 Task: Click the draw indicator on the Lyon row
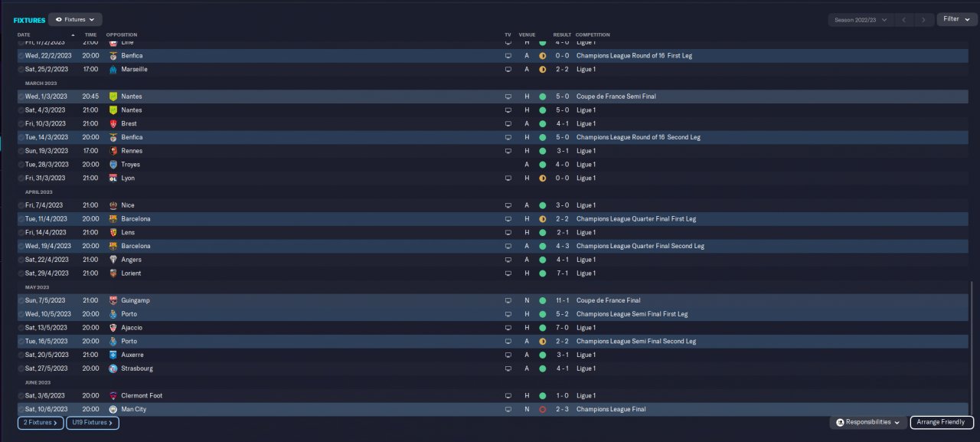click(542, 178)
